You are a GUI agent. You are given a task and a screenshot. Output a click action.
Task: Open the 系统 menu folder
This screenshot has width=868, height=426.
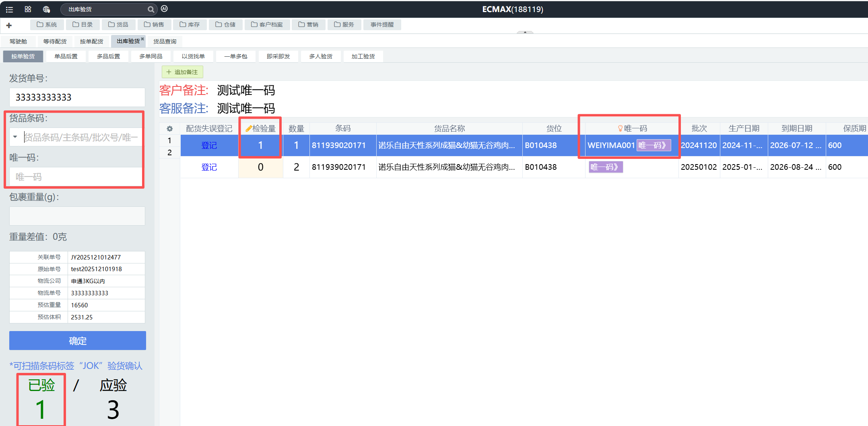[x=47, y=25]
